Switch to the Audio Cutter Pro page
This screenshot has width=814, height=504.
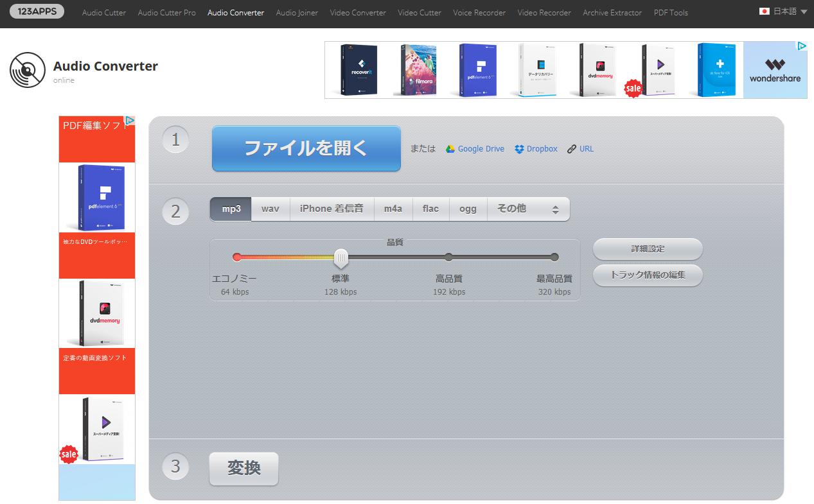(166, 12)
